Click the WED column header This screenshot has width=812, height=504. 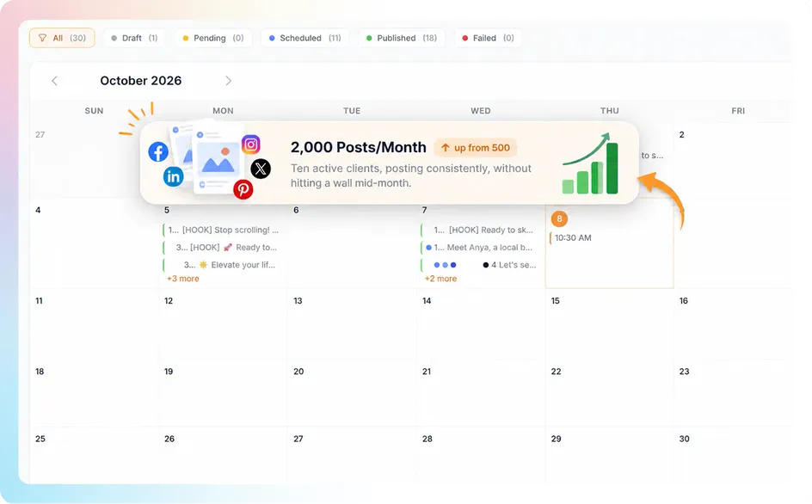pos(481,111)
